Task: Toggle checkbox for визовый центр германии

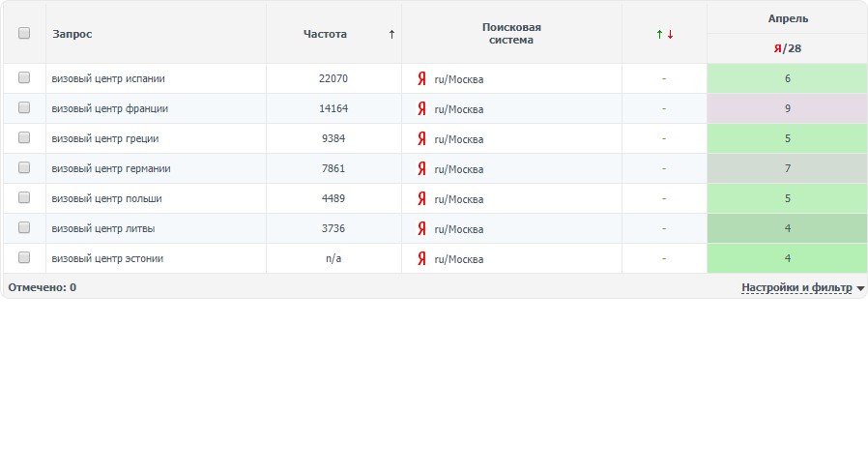Action: coord(24,167)
